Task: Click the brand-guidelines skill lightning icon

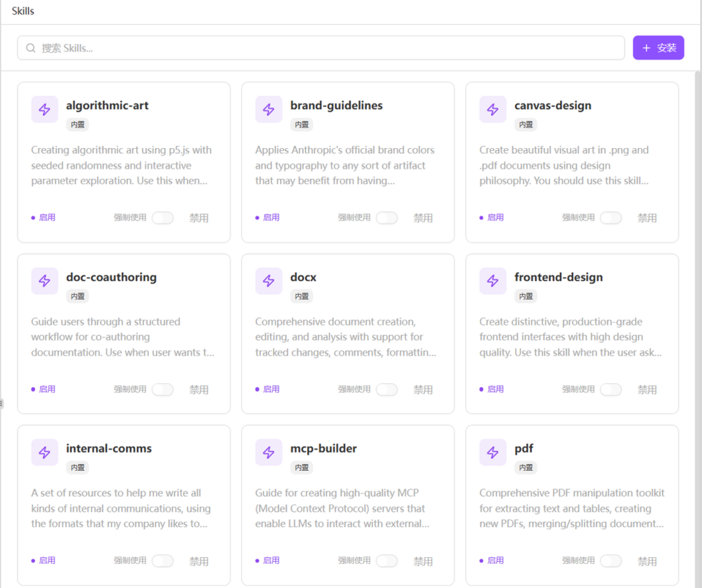Action: 269,110
